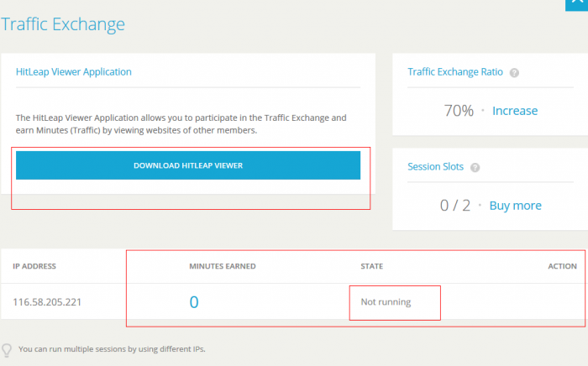Click the minutes earned value 0
The height and width of the screenshot is (366, 588).
[194, 302]
